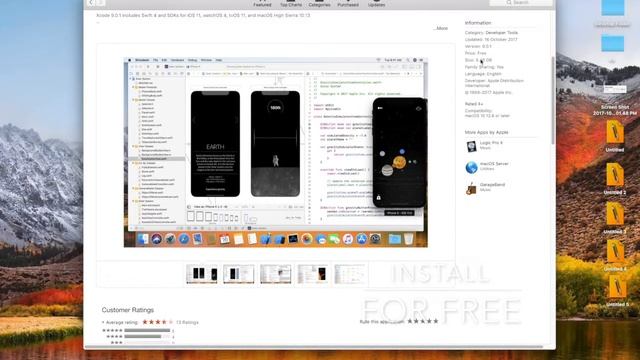Click 'Updated: 16 October 2017' text
The image size is (640, 360).
point(491,40)
